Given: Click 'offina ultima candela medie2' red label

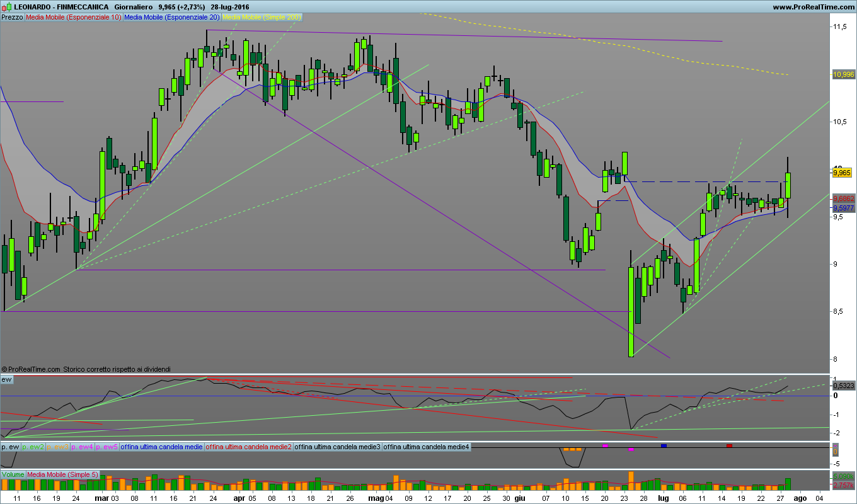Looking at the screenshot, I should pyautogui.click(x=250, y=447).
